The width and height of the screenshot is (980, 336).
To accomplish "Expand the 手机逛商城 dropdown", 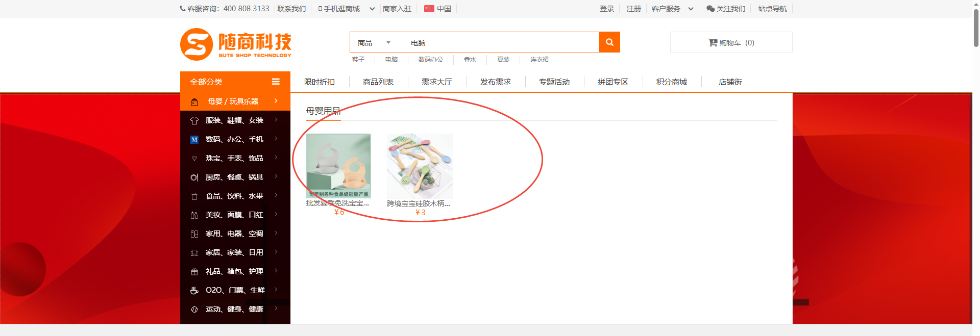I will [372, 9].
